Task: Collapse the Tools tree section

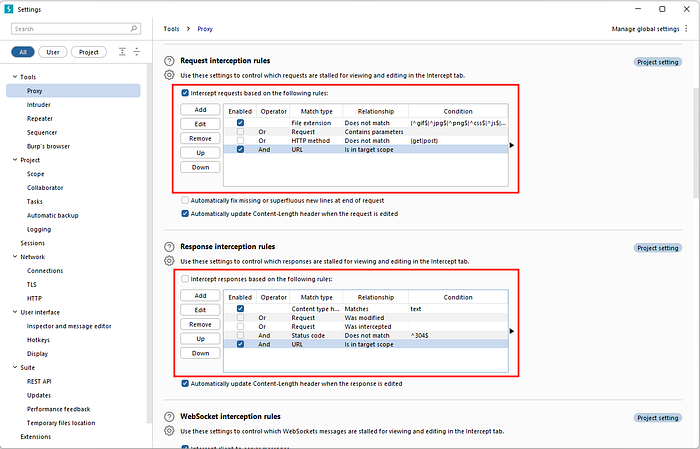Action: point(15,77)
